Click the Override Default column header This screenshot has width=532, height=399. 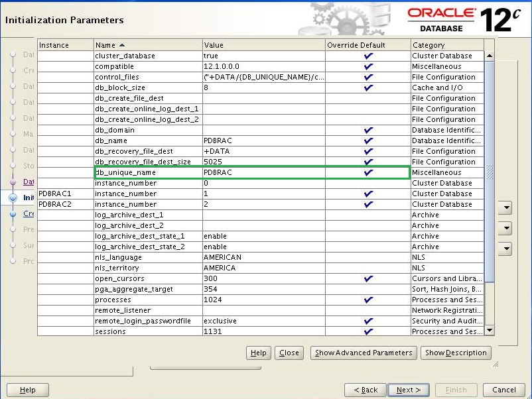[367, 45]
